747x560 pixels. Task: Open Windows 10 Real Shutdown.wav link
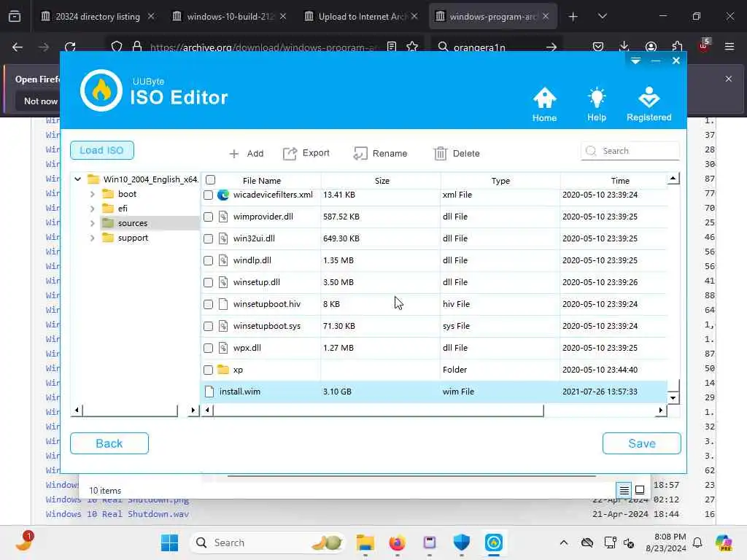pyautogui.click(x=117, y=514)
